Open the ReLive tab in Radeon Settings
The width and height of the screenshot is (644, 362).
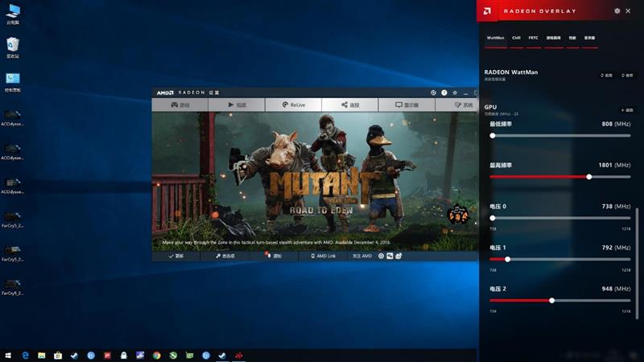(293, 105)
